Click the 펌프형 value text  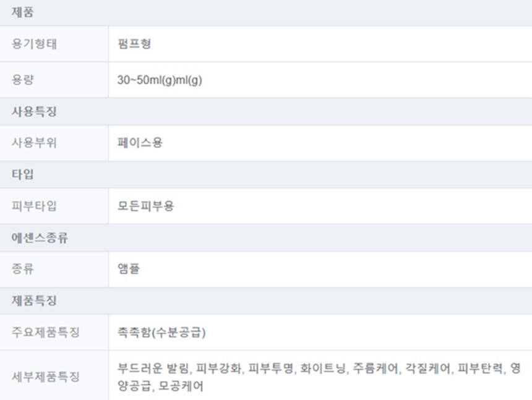(134, 44)
